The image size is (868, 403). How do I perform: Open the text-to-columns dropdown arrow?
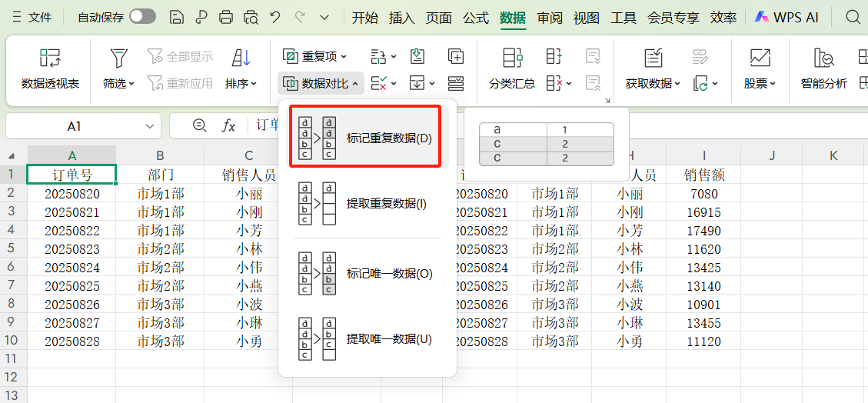(x=394, y=56)
